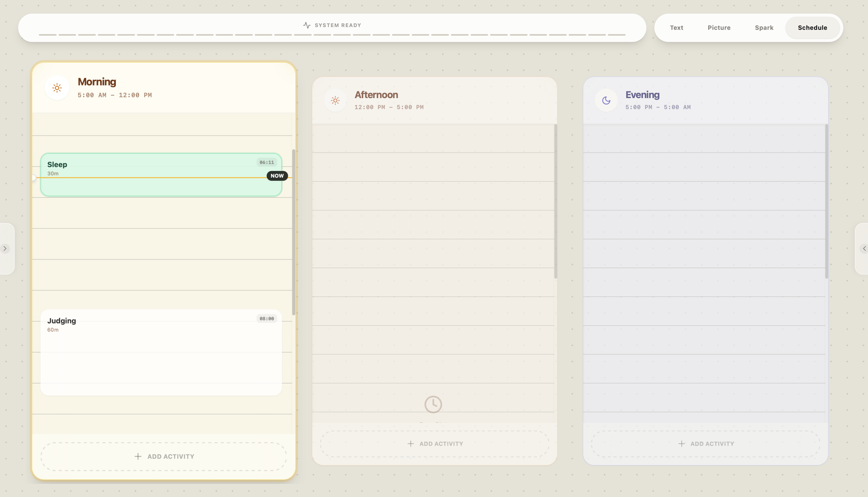The image size is (868, 497).
Task: Click the Evening moon icon
Action: tap(606, 100)
